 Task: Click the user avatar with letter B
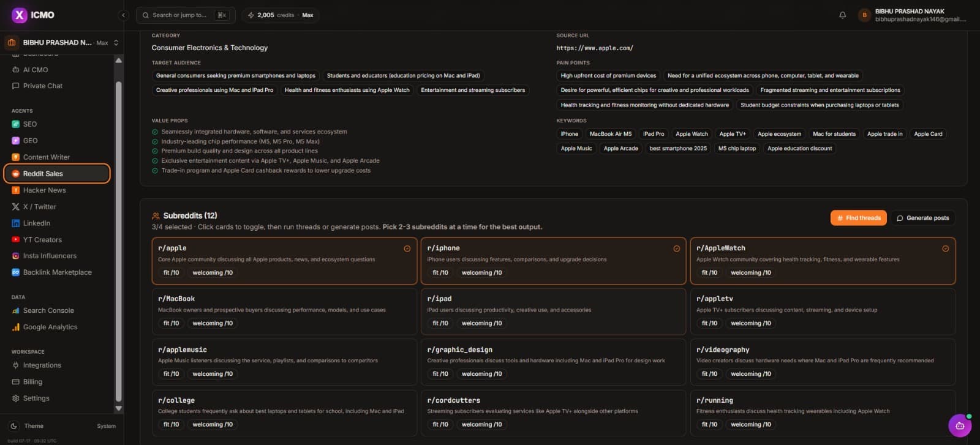point(864,15)
